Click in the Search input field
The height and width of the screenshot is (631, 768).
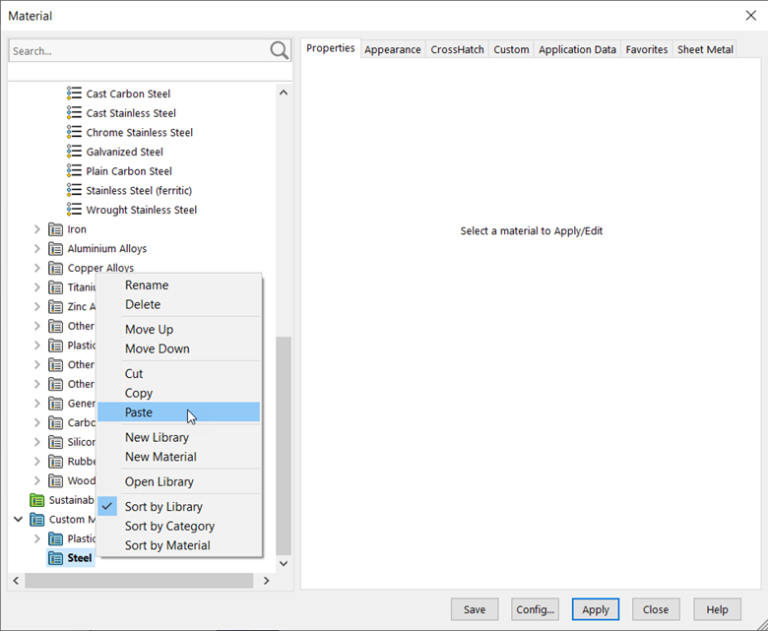137,50
